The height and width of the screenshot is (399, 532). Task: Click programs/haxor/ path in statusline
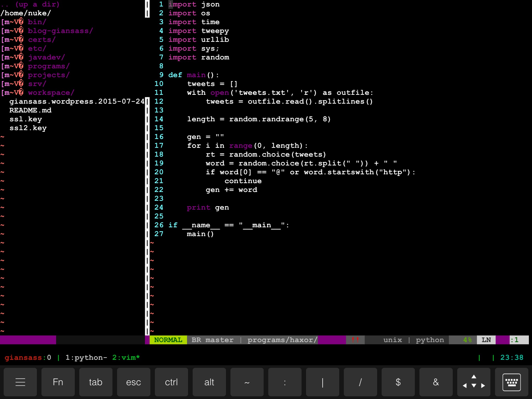(x=282, y=340)
